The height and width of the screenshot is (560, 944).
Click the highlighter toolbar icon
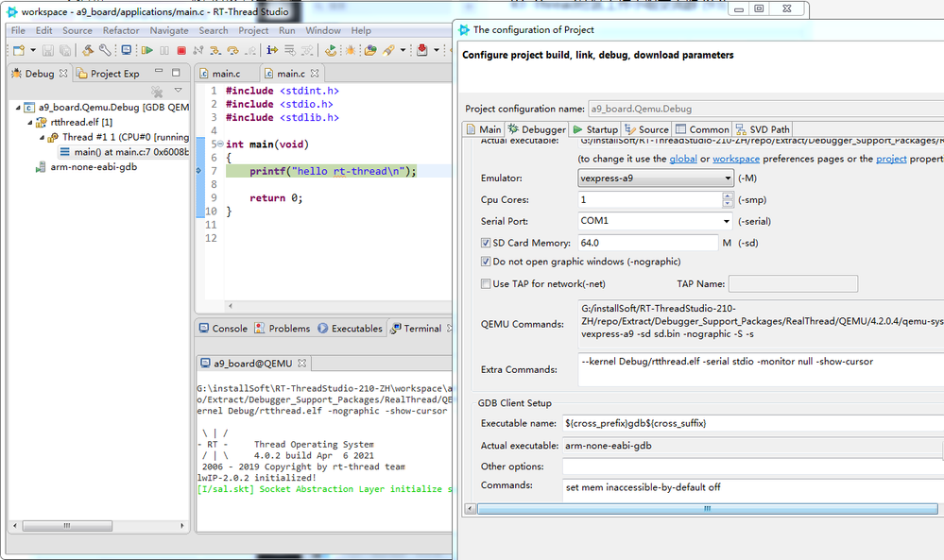pos(389,51)
